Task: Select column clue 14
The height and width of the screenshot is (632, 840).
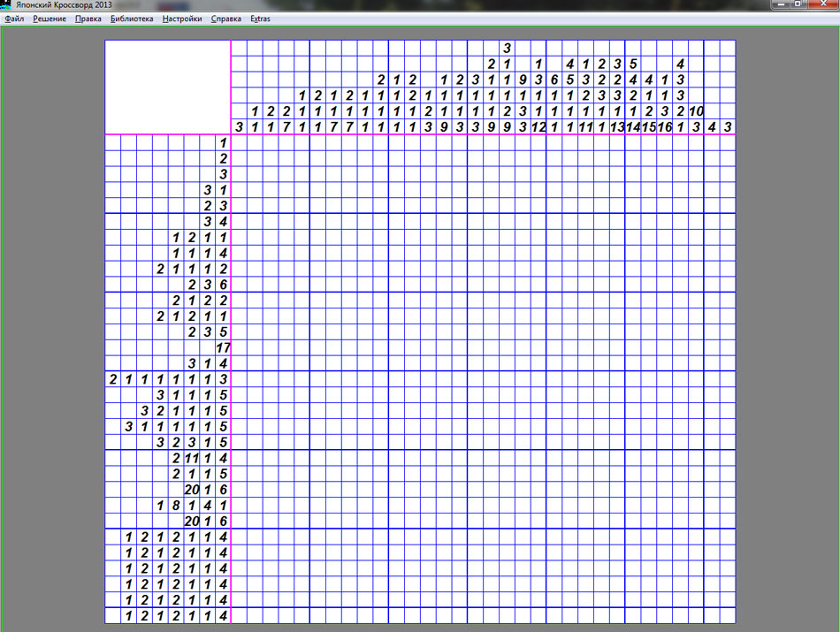Action: [633, 127]
